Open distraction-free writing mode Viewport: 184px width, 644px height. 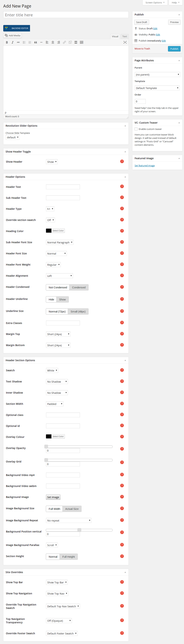click(x=125, y=42)
